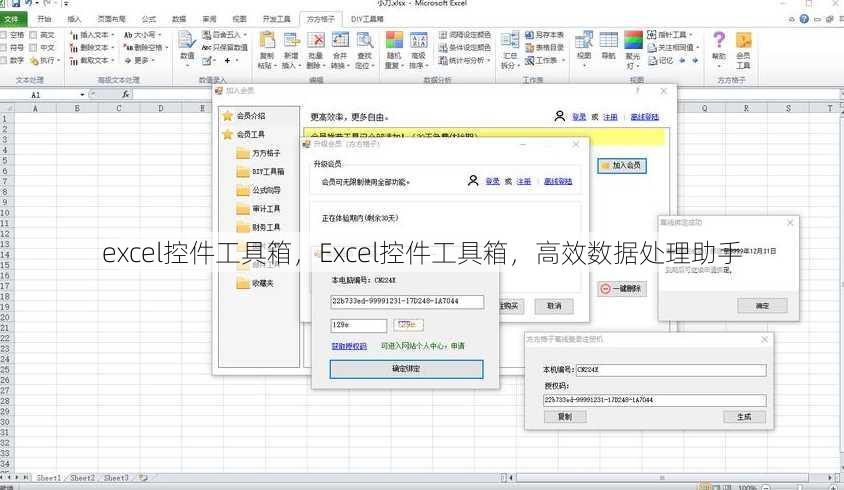The width and height of the screenshot is (844, 490).
Task: Click the authorization code field in binding dialog
Action: coord(407,302)
